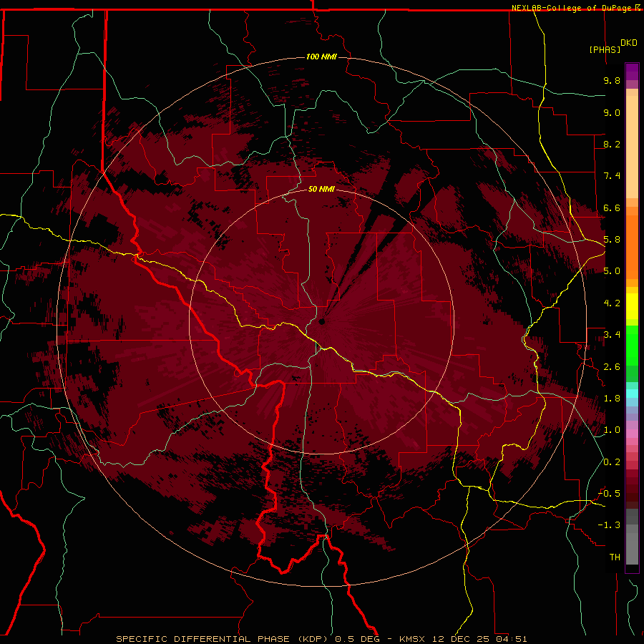Click the 0.2 legend value
The image size is (644, 644).
point(612,462)
